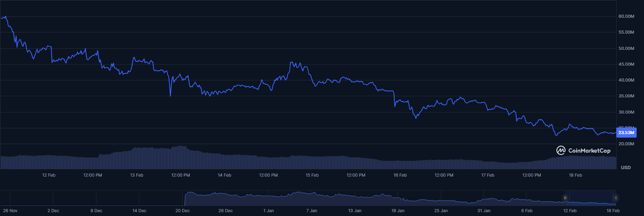
Task: Click the CoinMarketCap watermark text
Action: (589, 151)
